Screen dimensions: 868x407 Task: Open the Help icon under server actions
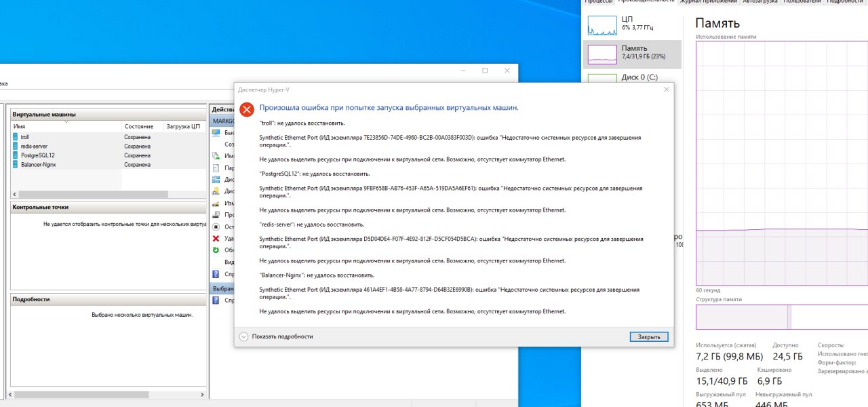click(216, 274)
